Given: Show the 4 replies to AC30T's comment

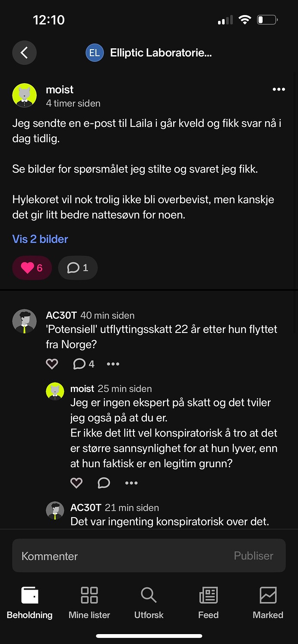Looking at the screenshot, I should point(84,364).
